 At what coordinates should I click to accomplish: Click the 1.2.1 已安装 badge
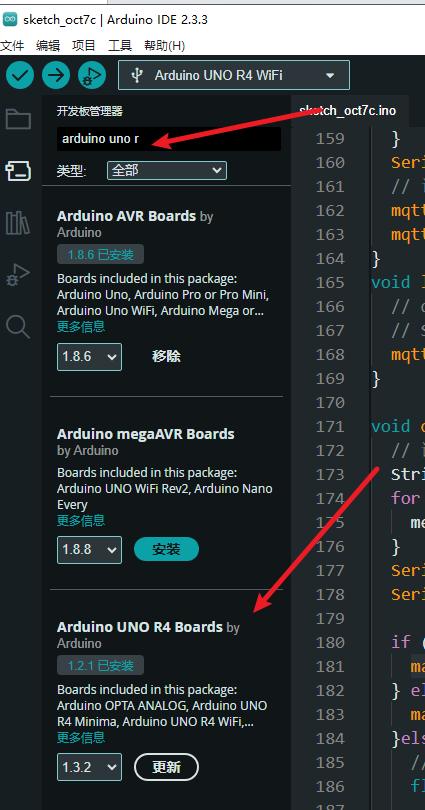(x=101, y=665)
